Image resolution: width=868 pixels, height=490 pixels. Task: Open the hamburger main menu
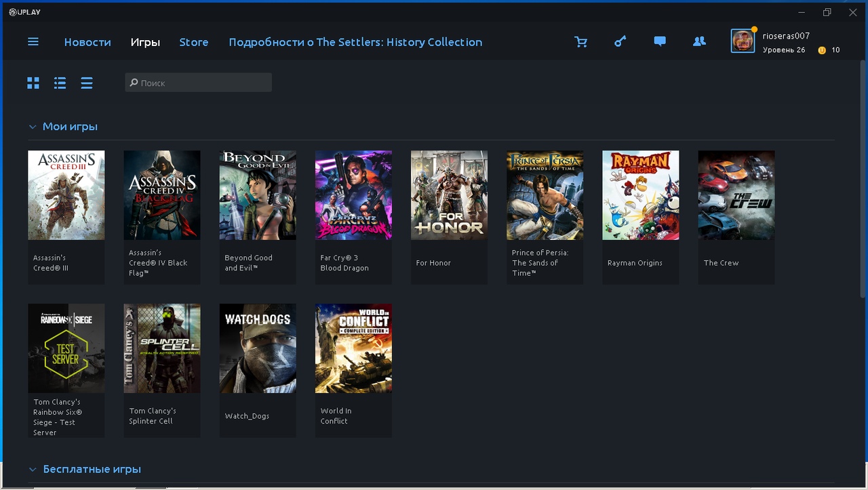point(33,42)
